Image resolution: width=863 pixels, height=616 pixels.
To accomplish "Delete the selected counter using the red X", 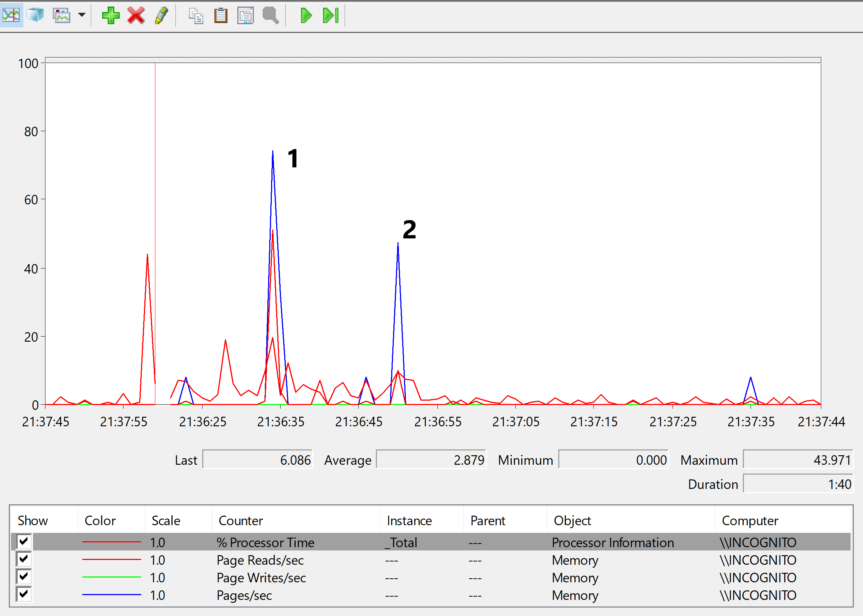I will point(136,15).
